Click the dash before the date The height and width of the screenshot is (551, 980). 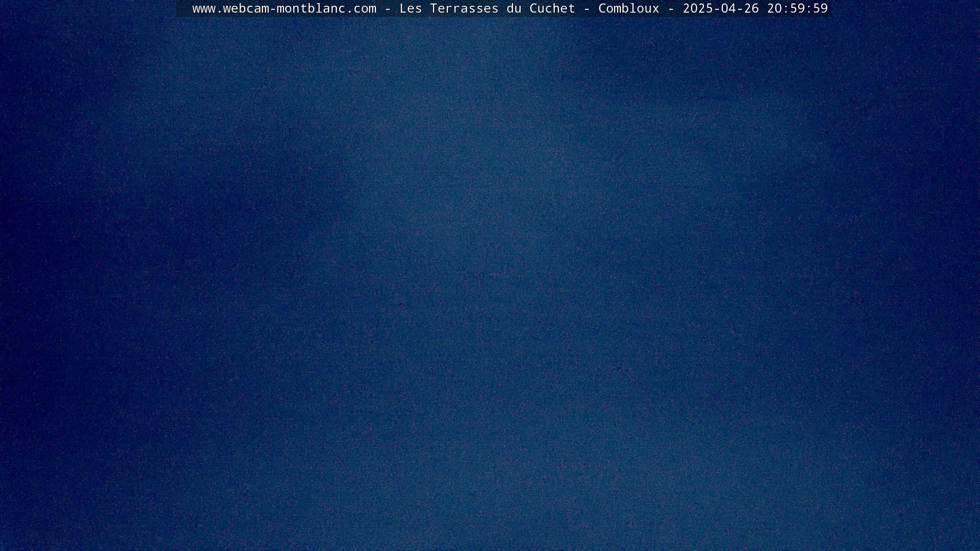coord(671,8)
